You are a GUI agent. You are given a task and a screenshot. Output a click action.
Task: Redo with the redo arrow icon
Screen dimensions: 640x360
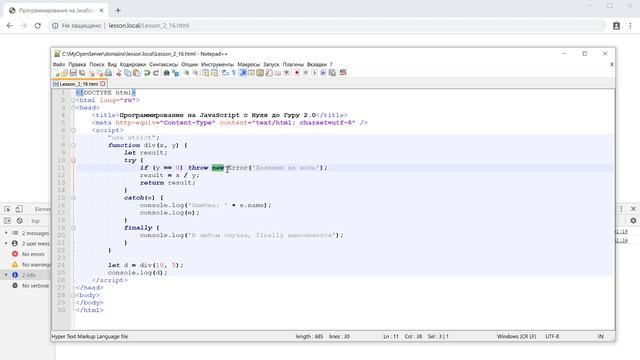pyautogui.click(x=156, y=73)
